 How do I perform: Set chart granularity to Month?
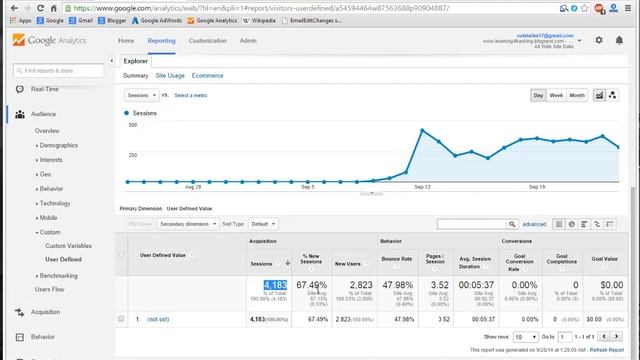pyautogui.click(x=577, y=95)
